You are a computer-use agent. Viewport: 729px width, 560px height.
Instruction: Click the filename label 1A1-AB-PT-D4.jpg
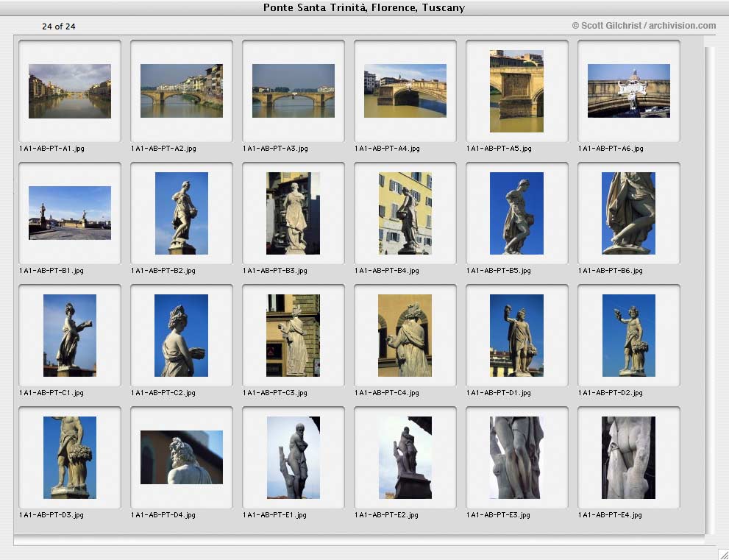pos(163,515)
